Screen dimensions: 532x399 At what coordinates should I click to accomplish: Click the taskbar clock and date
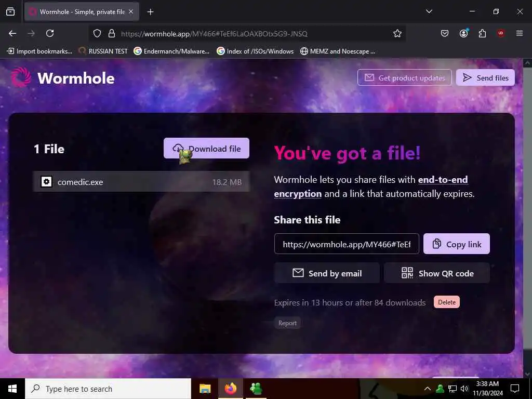click(487, 389)
